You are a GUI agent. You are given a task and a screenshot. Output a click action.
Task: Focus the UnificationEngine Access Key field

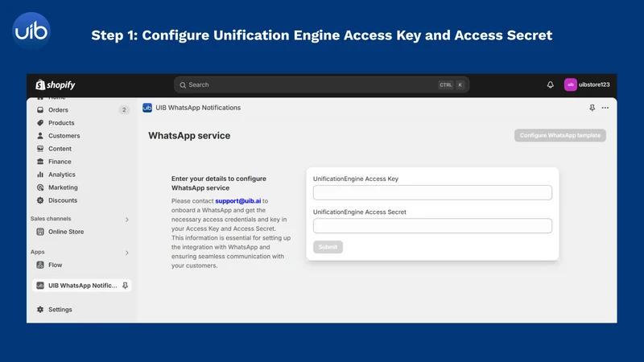[432, 192]
